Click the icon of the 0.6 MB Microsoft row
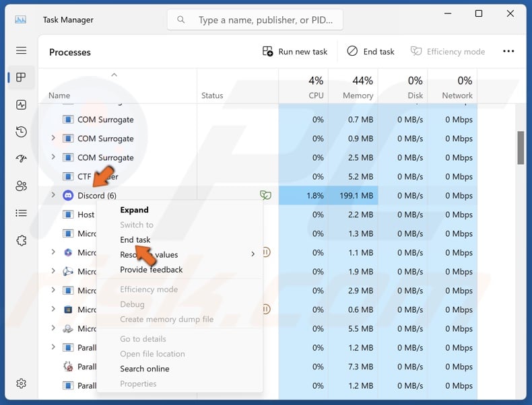 coord(68,309)
